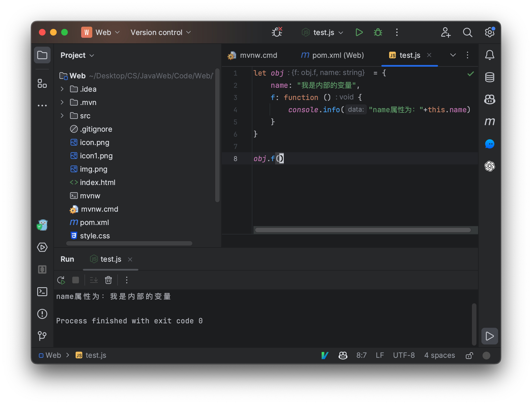
Task: Open the blue chat assistant panel
Action: (x=489, y=144)
